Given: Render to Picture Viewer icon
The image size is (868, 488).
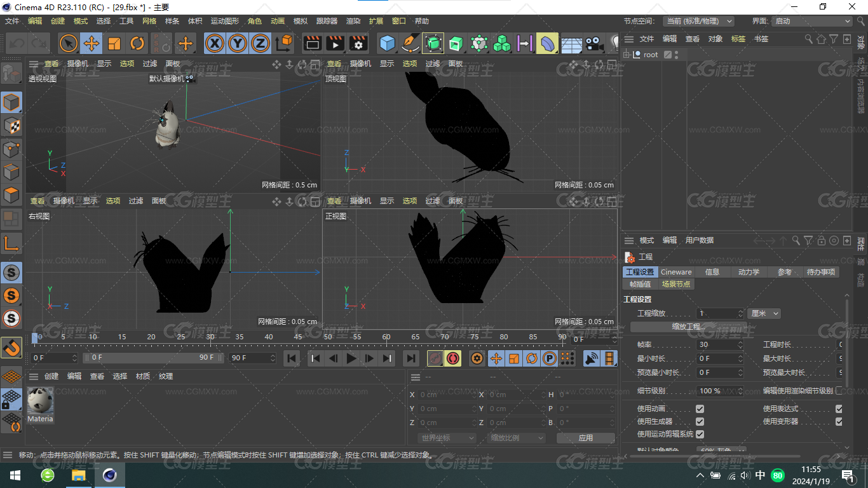Looking at the screenshot, I should pos(335,43).
